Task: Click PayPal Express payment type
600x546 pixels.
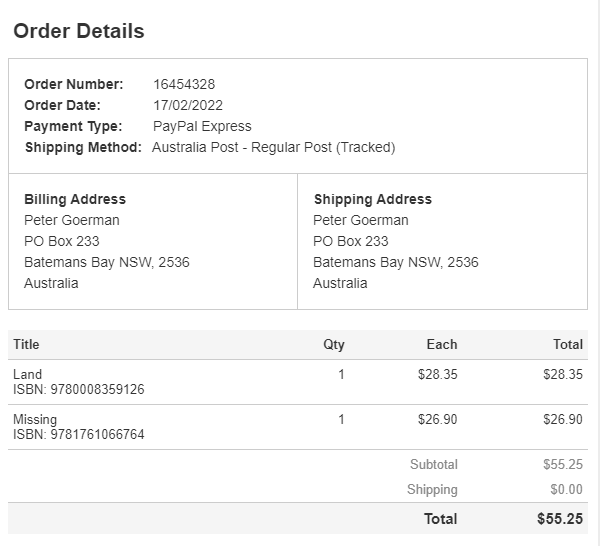Action: click(x=202, y=126)
